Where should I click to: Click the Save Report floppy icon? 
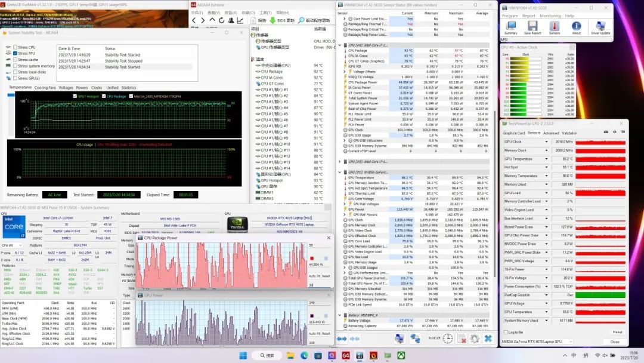point(532,27)
